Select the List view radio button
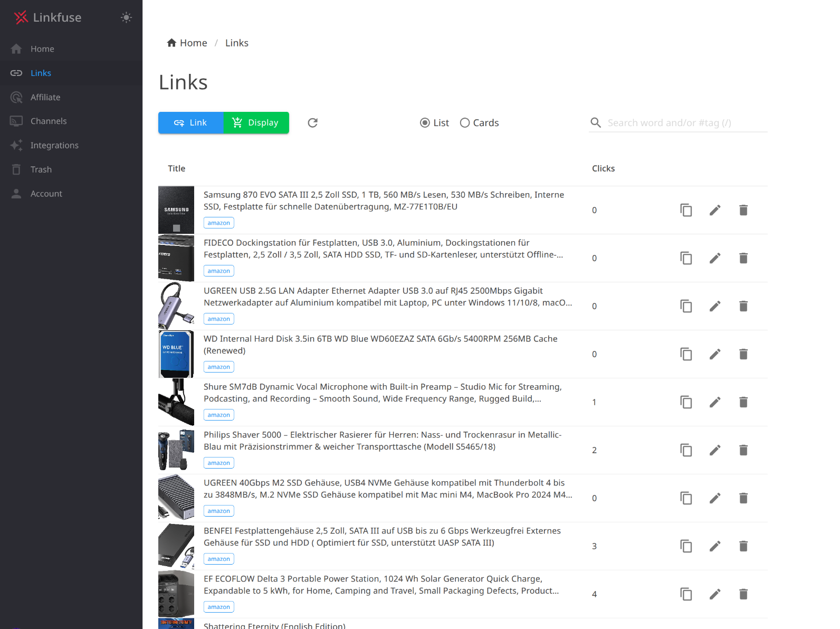 pyautogui.click(x=425, y=123)
